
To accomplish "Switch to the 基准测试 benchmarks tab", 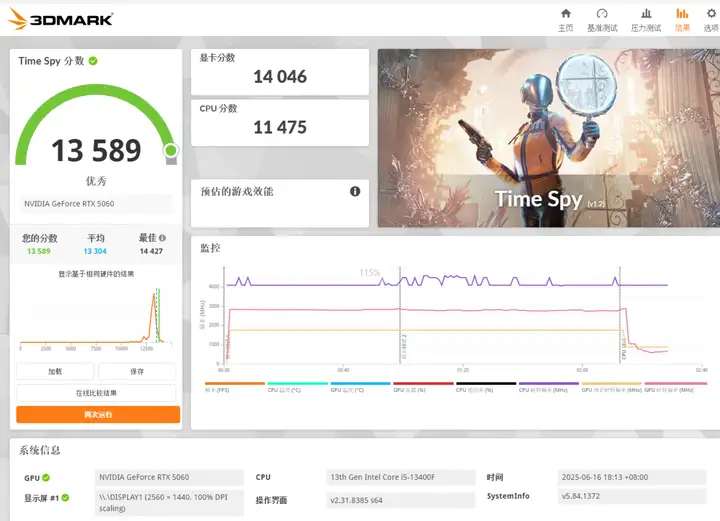I will [x=602, y=20].
